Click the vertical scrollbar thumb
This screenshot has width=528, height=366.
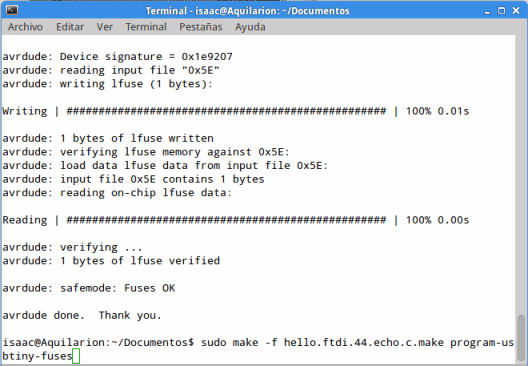tap(521, 338)
